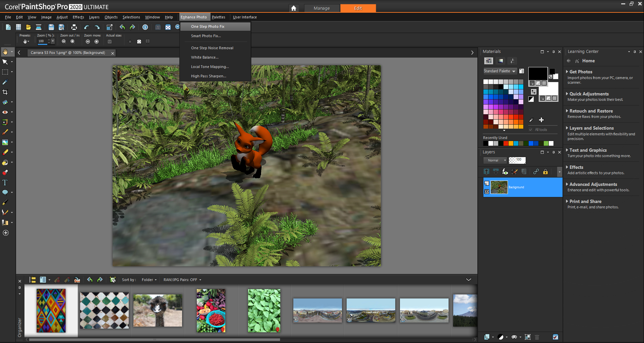Select the Dropper tool in the Tools toolbar
The height and width of the screenshot is (343, 644).
coord(5,82)
